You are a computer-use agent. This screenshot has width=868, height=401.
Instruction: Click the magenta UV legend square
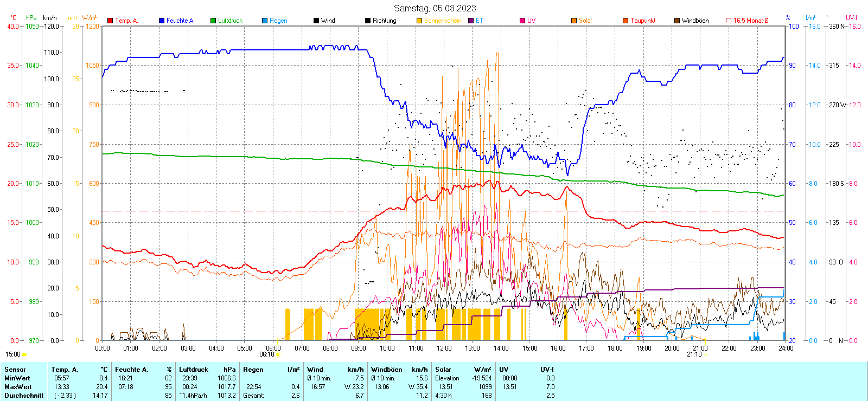522,21
